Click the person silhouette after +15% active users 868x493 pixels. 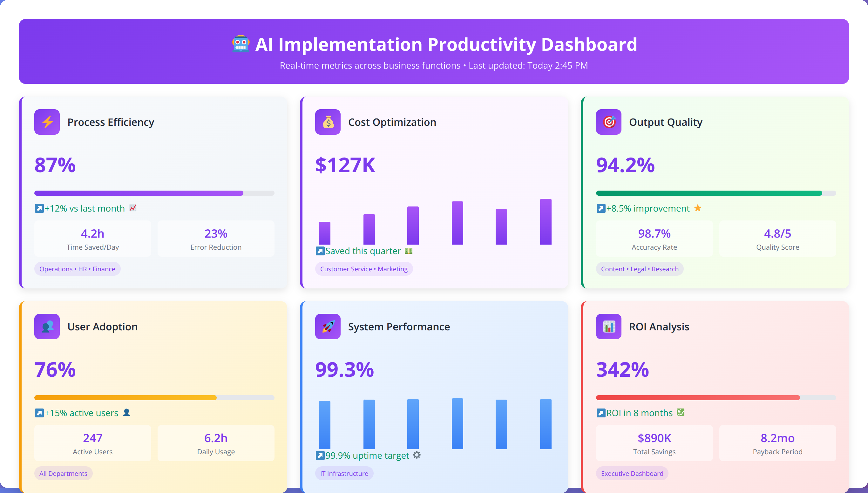(126, 412)
